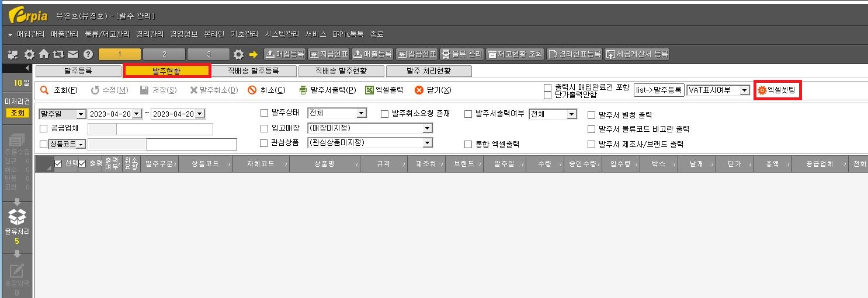This screenshot has height=298, width=868.
Task: Click the list->발주등록 button
Action: pos(659,90)
